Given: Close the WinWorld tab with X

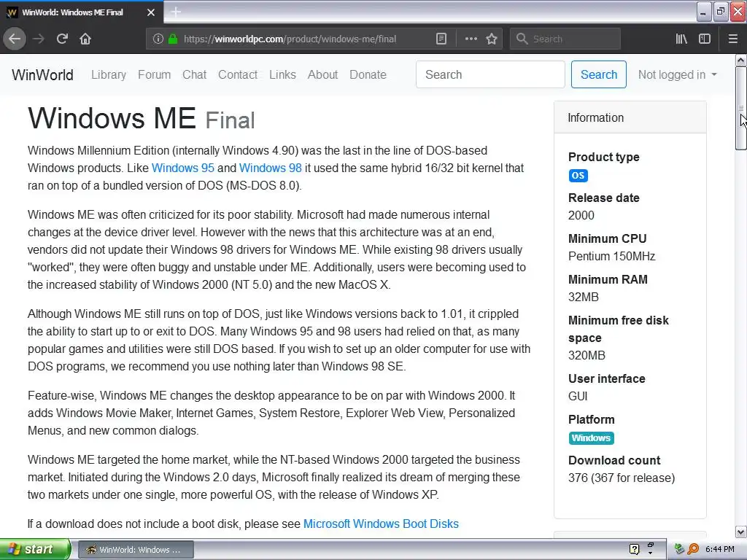Looking at the screenshot, I should pyautogui.click(x=150, y=12).
